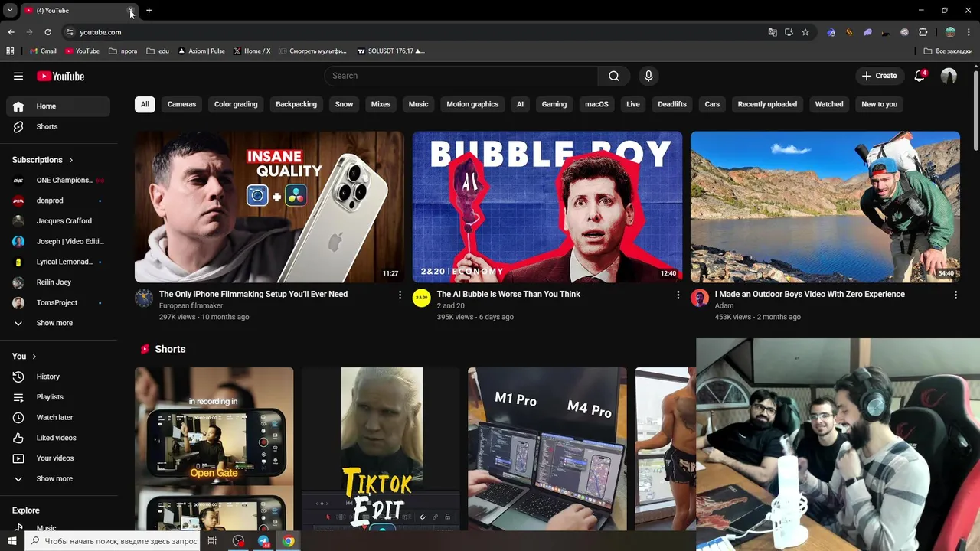This screenshot has height=551, width=980.
Task: Focus the YouTube search box
Action: 462,76
